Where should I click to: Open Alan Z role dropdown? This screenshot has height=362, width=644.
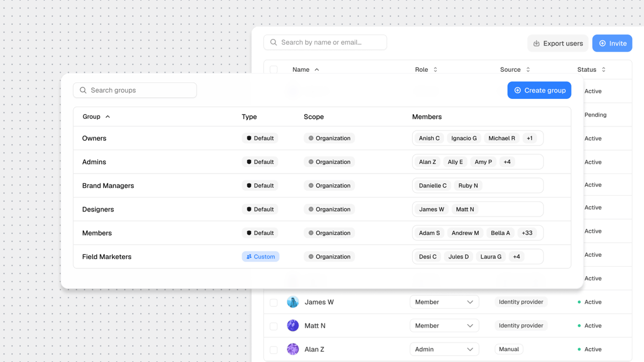pyautogui.click(x=444, y=349)
